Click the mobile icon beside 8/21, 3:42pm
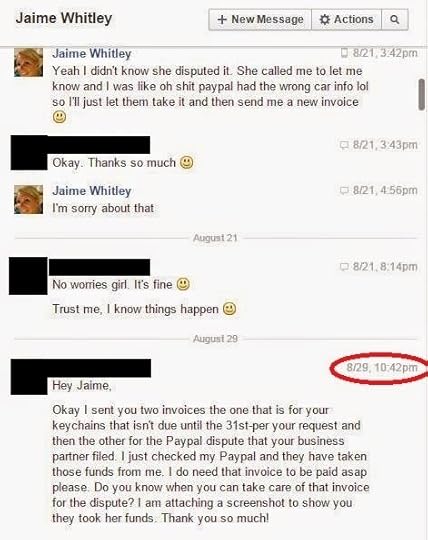Screen dimensions: 428x540 point(344,53)
